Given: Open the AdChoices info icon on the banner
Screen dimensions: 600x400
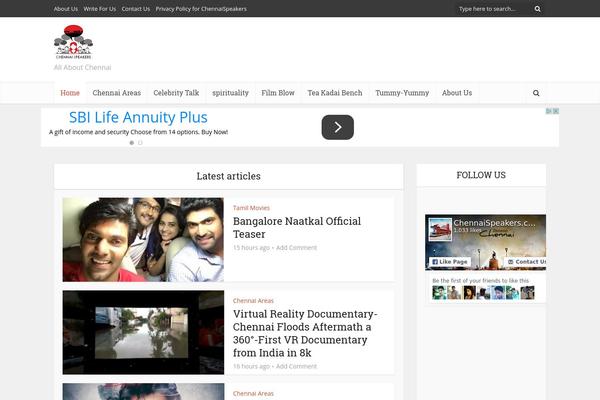Looking at the screenshot, I should coord(549,111).
